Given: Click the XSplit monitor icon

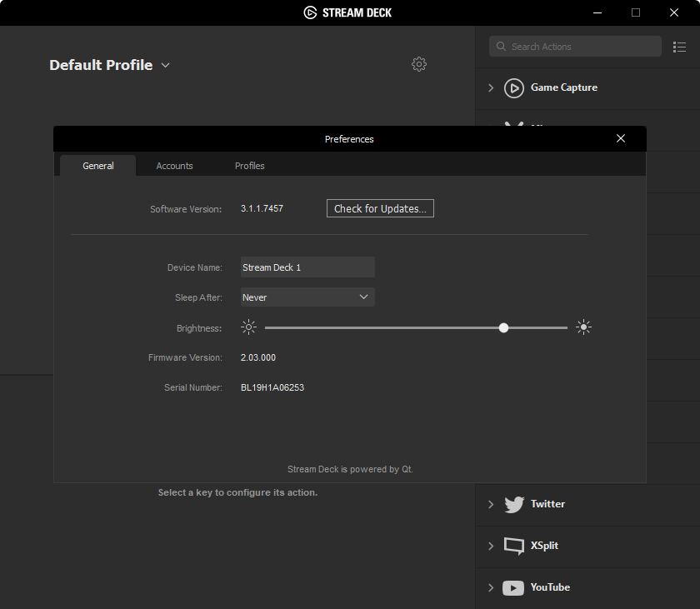Looking at the screenshot, I should click(x=514, y=546).
